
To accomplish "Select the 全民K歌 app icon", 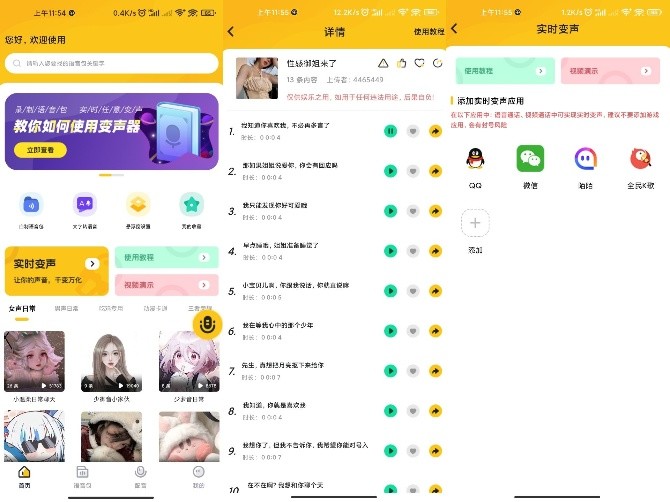I will click(641, 159).
